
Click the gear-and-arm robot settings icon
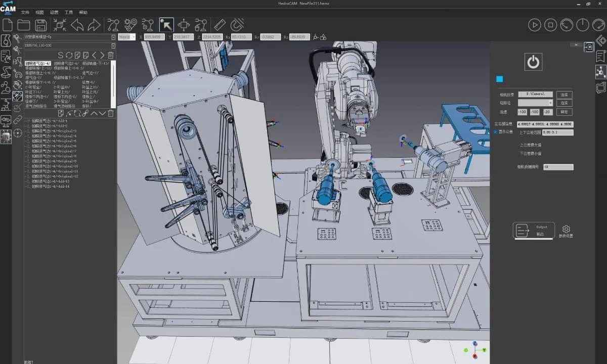[x=131, y=25]
